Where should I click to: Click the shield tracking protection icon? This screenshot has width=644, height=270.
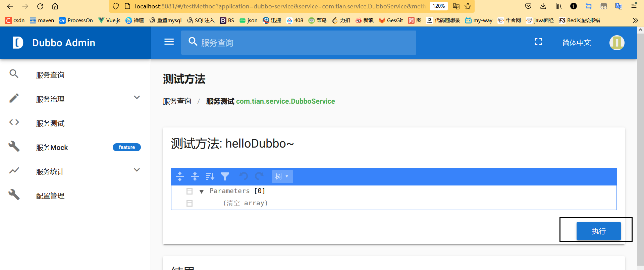pyautogui.click(x=116, y=6)
